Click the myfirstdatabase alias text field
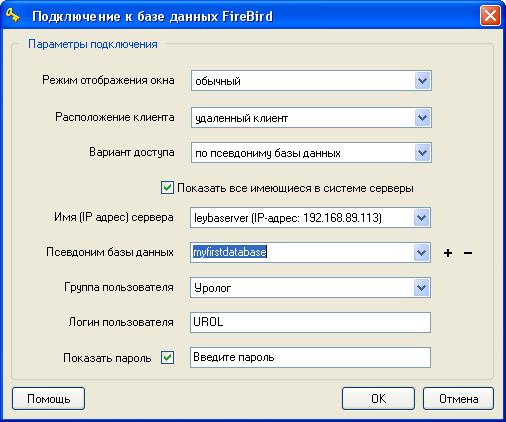This screenshot has width=506, height=422. (x=303, y=253)
